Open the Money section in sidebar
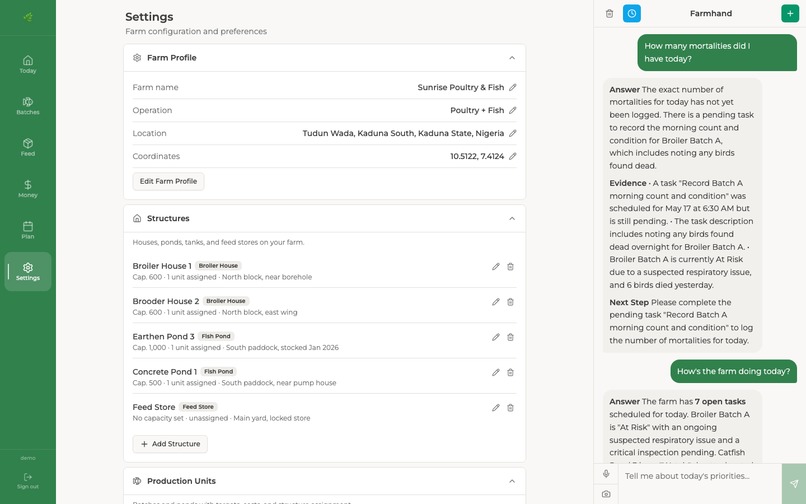 point(28,189)
